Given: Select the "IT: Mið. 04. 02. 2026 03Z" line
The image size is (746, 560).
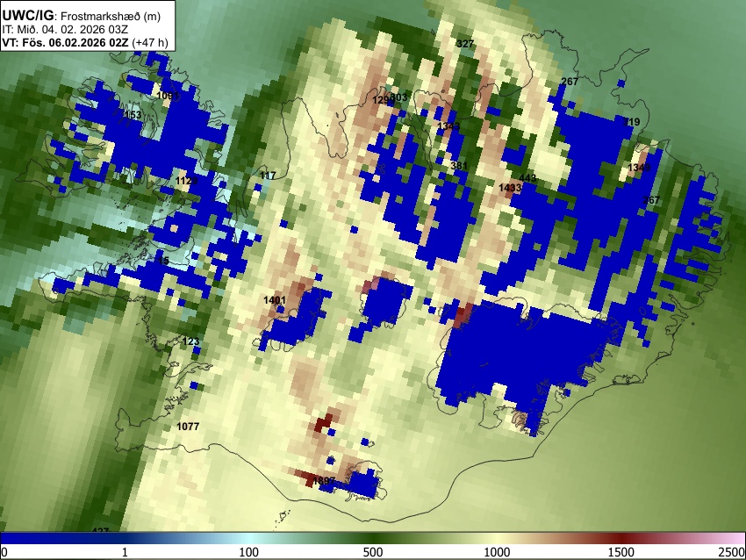Looking at the screenshot, I should (x=65, y=30).
